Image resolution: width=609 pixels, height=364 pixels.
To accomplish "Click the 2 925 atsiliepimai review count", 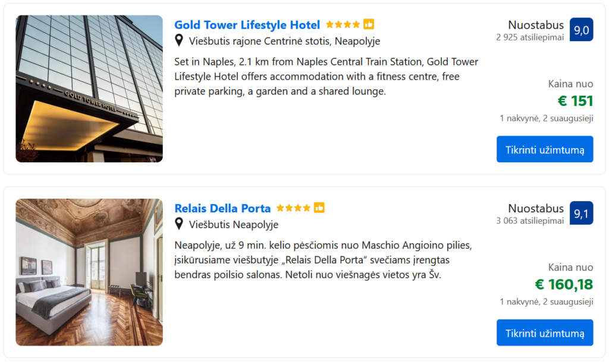I will pyautogui.click(x=530, y=37).
